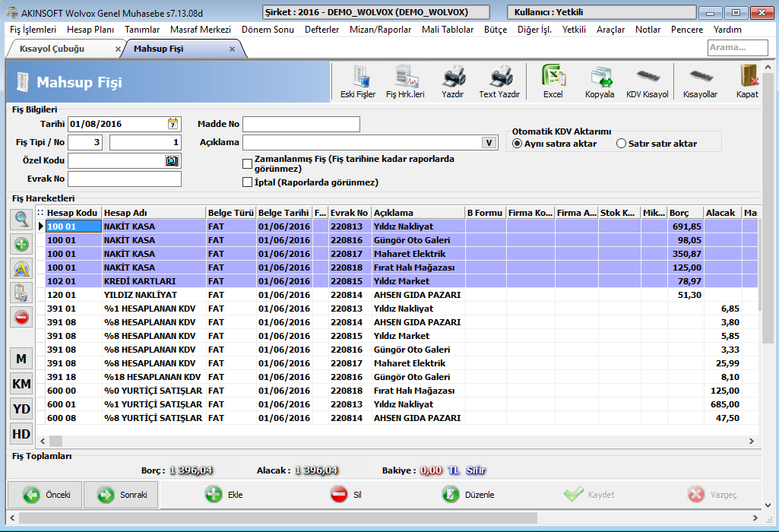Click the Belge Türü column header
Screen dimensions: 779x532
click(231, 213)
